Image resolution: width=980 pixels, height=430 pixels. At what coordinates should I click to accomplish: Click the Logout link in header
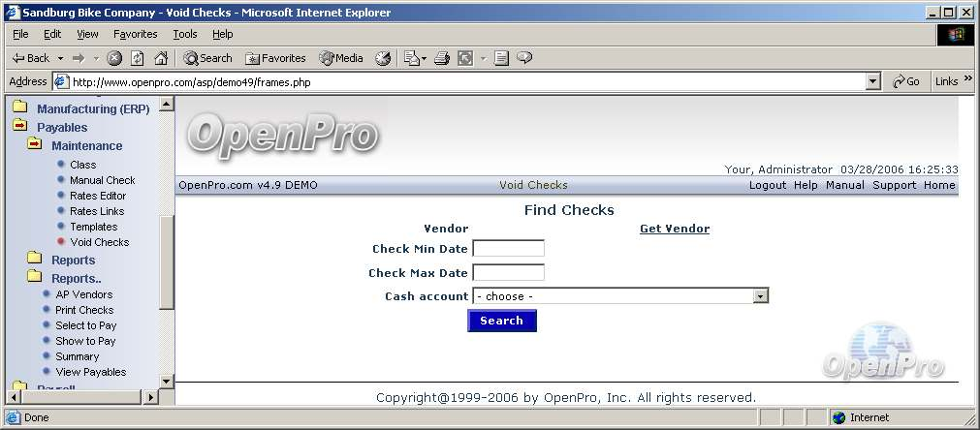(x=767, y=185)
